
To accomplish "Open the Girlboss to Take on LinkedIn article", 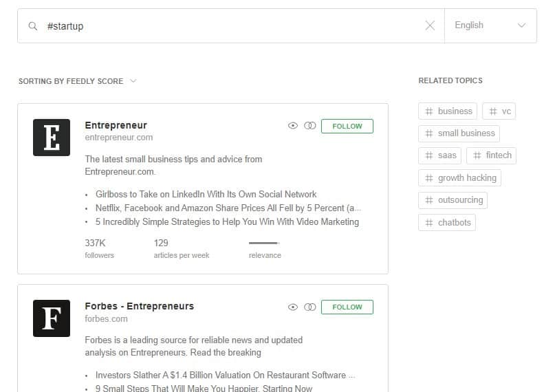I will pos(206,194).
